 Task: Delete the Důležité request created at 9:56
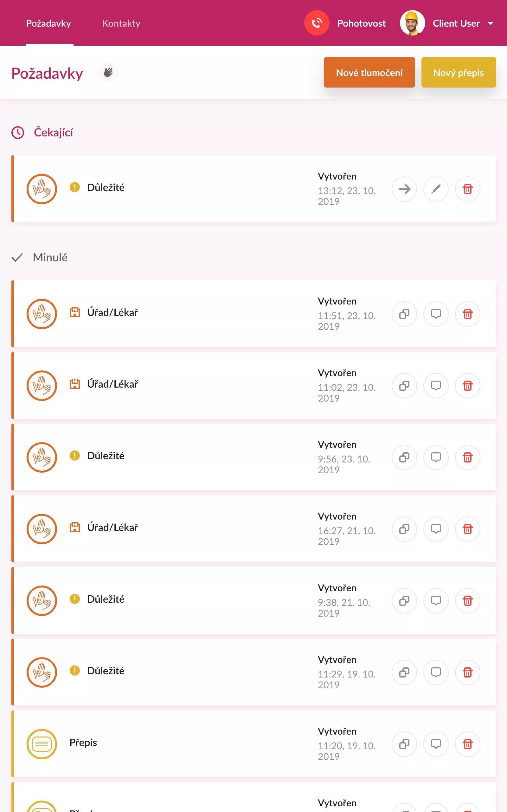click(x=467, y=457)
